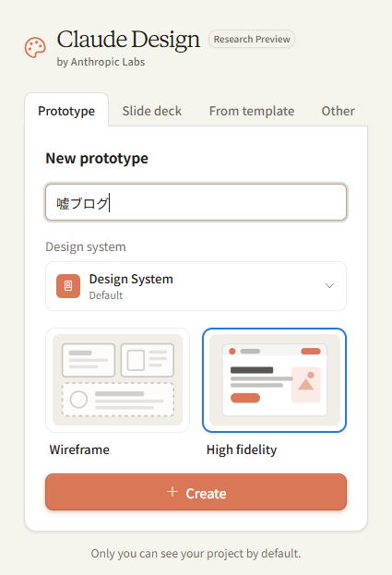392x575 pixels.
Task: Click the Claude Design palette logo icon
Action: (35, 48)
